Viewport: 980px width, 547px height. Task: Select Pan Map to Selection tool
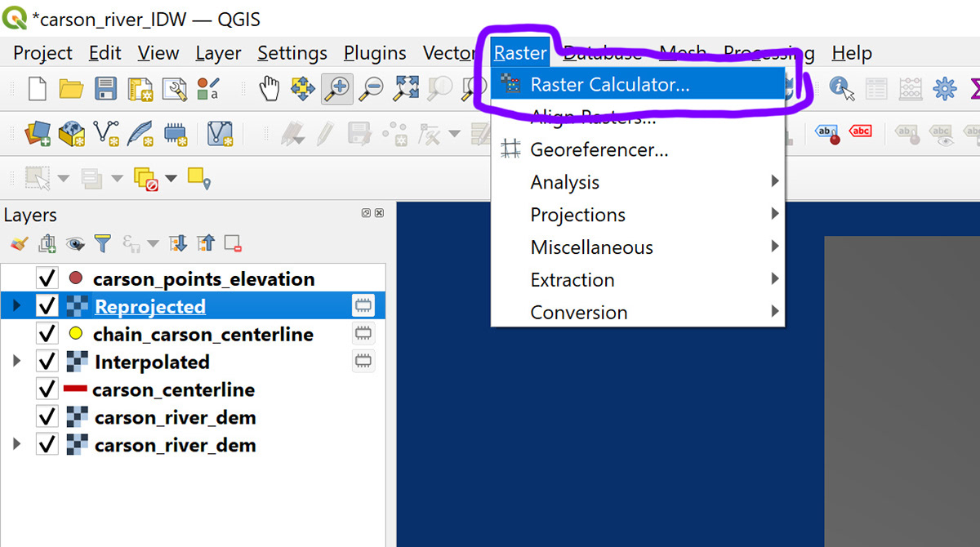[x=303, y=88]
